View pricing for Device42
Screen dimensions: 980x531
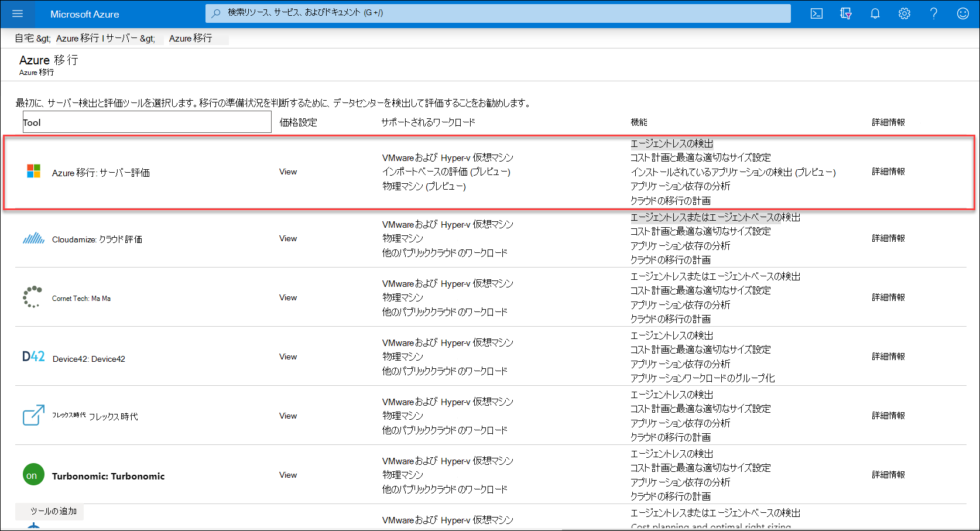click(288, 357)
